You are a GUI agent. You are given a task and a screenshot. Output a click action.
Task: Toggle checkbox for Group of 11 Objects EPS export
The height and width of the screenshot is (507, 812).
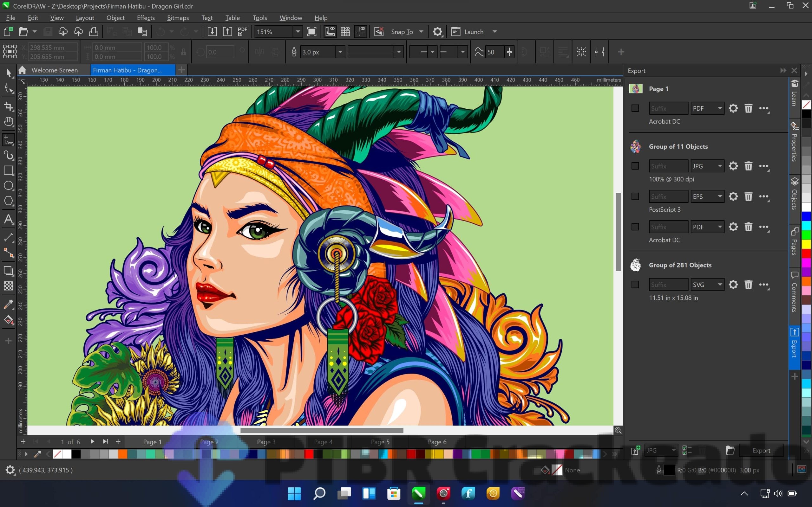636,196
